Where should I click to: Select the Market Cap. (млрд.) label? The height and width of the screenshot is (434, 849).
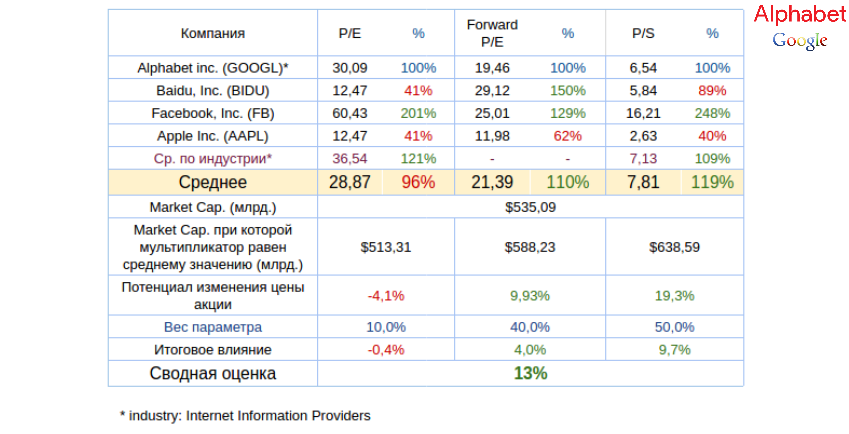point(212,207)
